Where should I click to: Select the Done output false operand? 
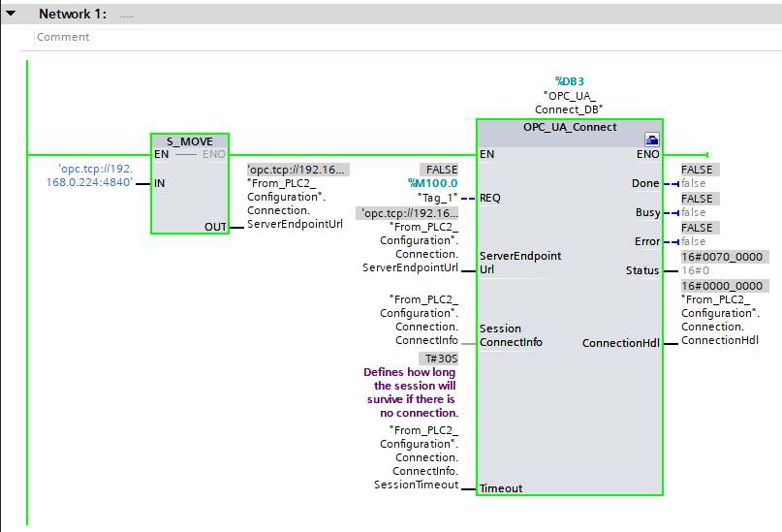[x=694, y=183]
